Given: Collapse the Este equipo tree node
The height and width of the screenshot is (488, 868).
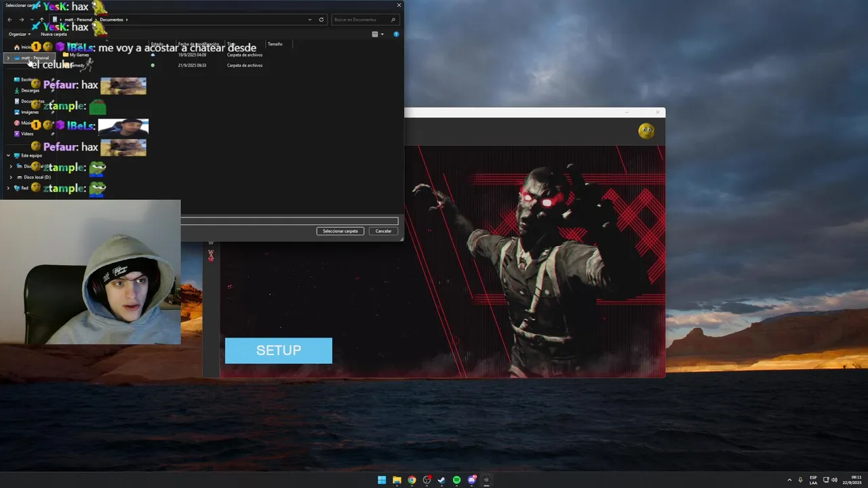Looking at the screenshot, I should click(x=8, y=155).
